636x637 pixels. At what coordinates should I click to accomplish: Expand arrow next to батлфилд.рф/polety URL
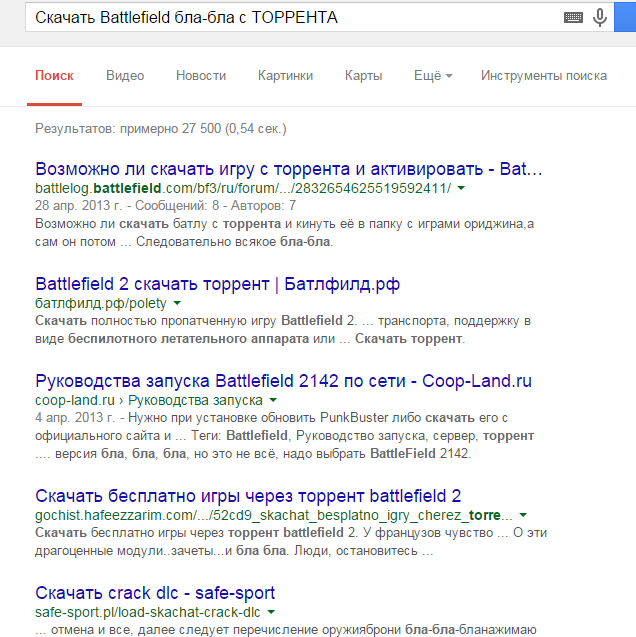pyautogui.click(x=177, y=303)
